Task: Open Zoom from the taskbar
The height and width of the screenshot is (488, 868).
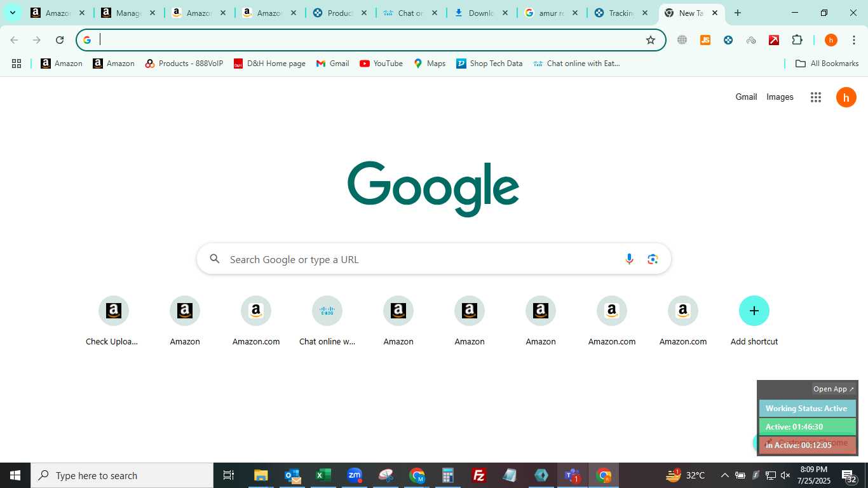Action: pos(355,475)
